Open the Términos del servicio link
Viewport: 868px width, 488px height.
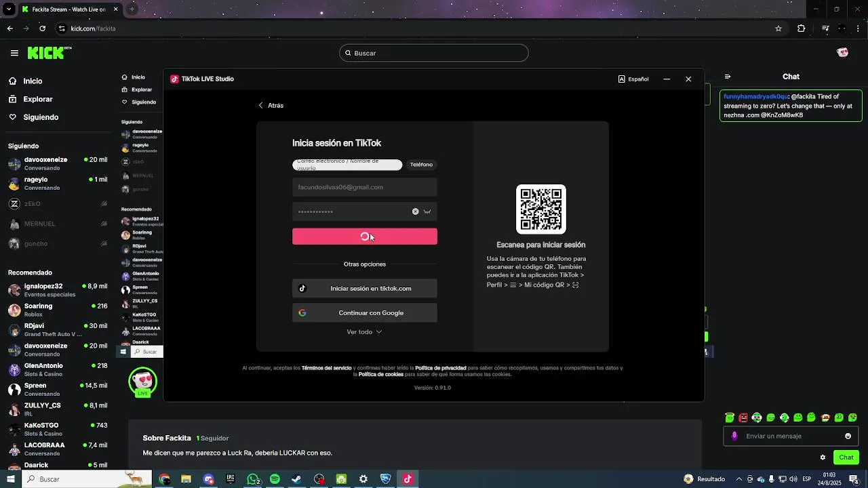tap(326, 368)
